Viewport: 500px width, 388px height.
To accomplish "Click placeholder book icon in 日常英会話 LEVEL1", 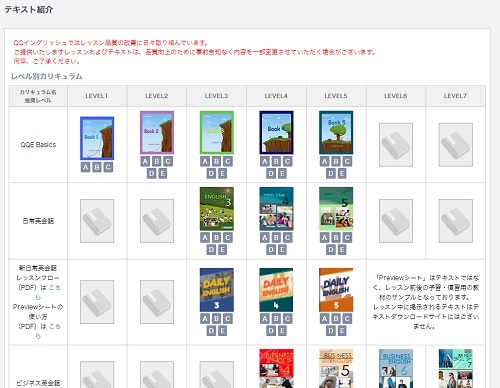I will pos(97,221).
